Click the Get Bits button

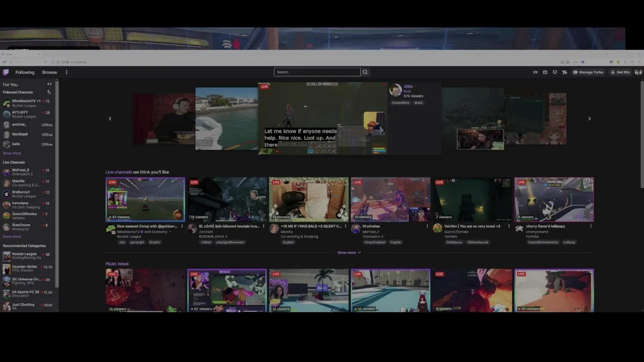click(620, 72)
